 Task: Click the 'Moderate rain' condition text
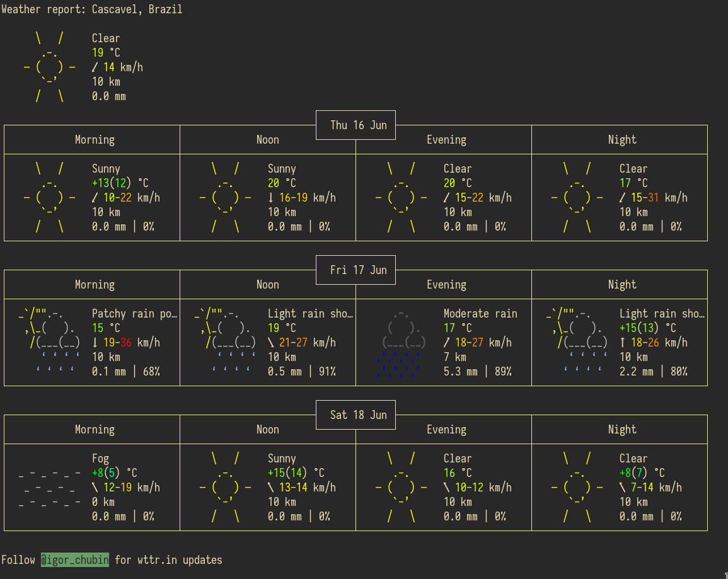pyautogui.click(x=480, y=314)
